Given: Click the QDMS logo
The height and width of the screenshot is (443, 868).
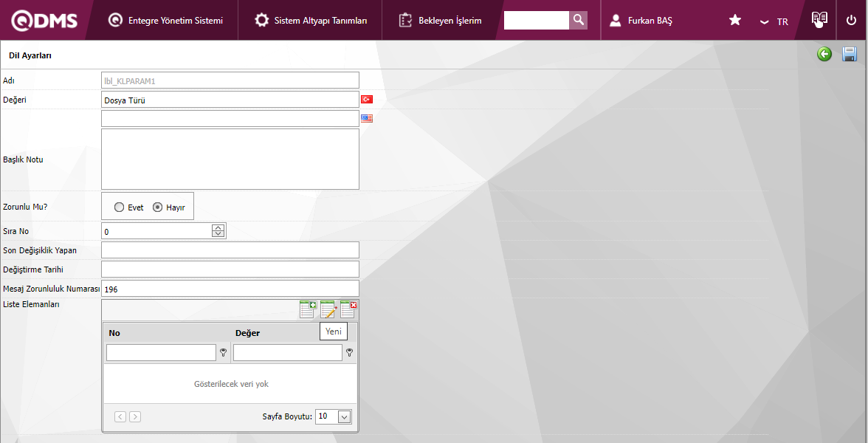Looking at the screenshot, I should pyautogui.click(x=44, y=21).
